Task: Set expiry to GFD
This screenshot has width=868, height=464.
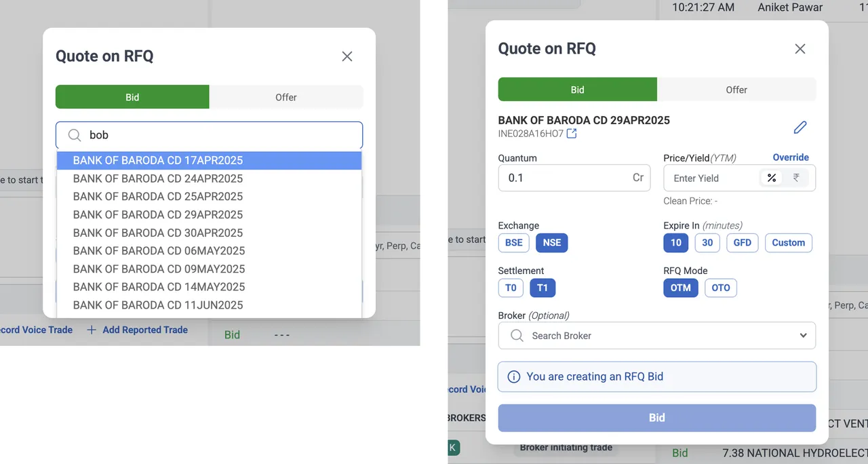Action: 743,242
